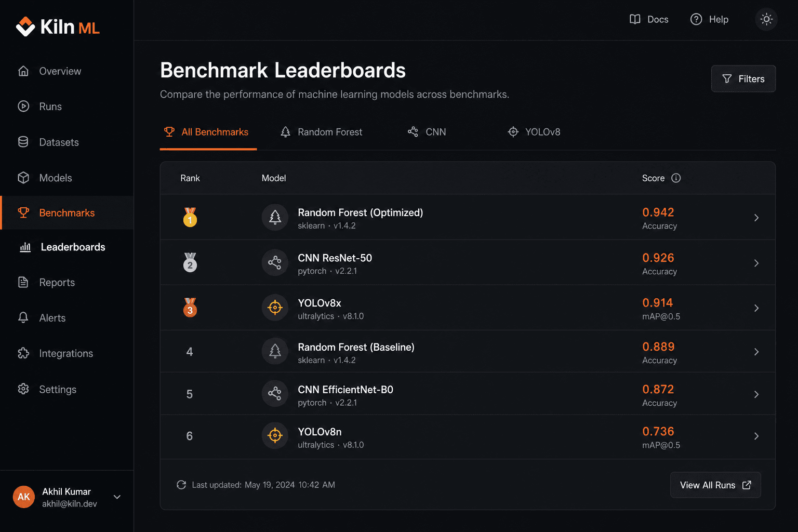Expand the Random Forest (Baseline) row chevron
This screenshot has width=798, height=532.
click(756, 352)
